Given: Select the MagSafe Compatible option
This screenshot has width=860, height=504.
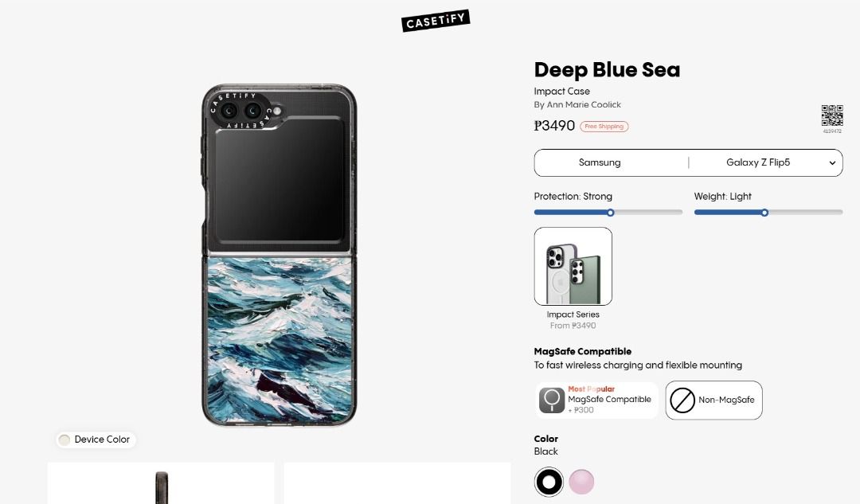Looking at the screenshot, I should click(x=597, y=400).
